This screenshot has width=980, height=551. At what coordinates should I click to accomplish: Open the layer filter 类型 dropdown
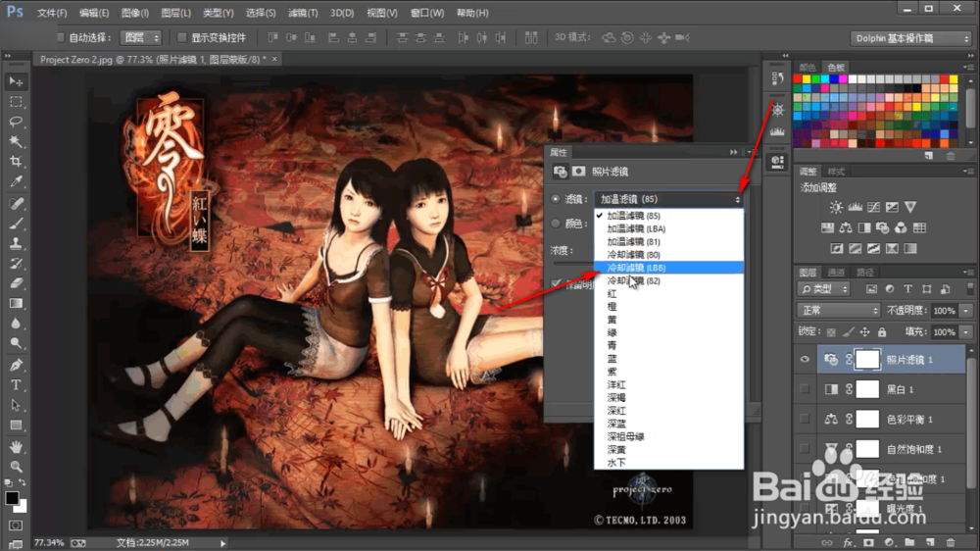click(x=824, y=289)
